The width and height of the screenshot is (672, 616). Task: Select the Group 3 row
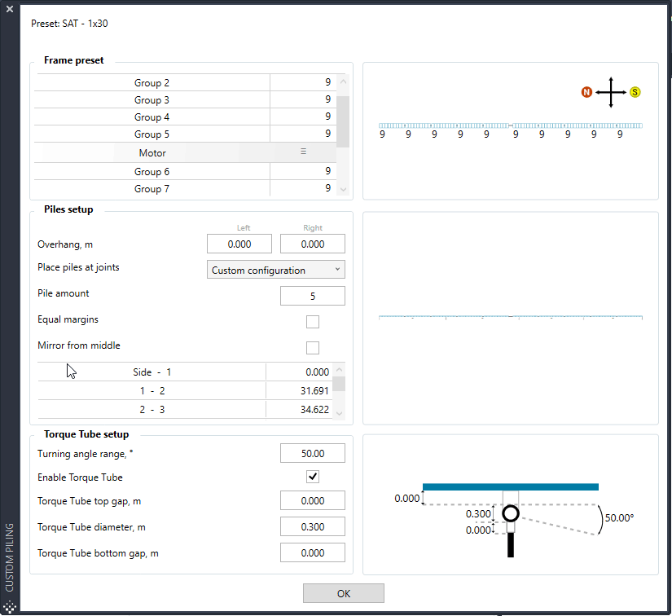[185, 100]
